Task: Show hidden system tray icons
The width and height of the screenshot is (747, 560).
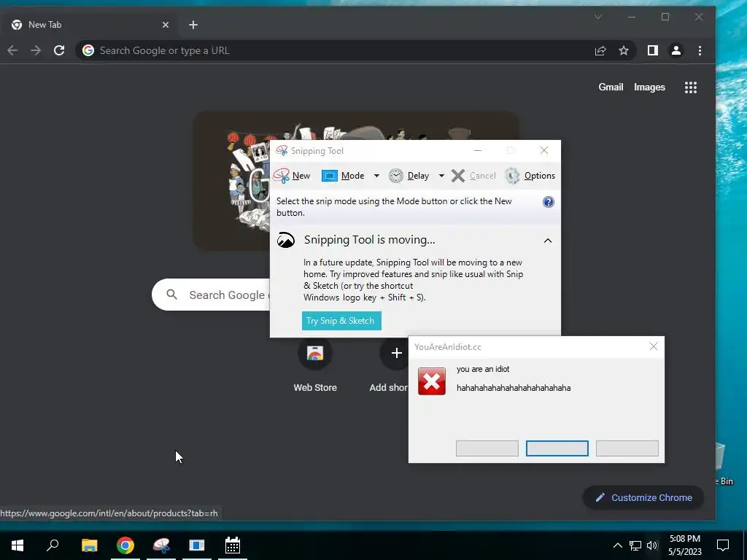Action: coord(617,545)
